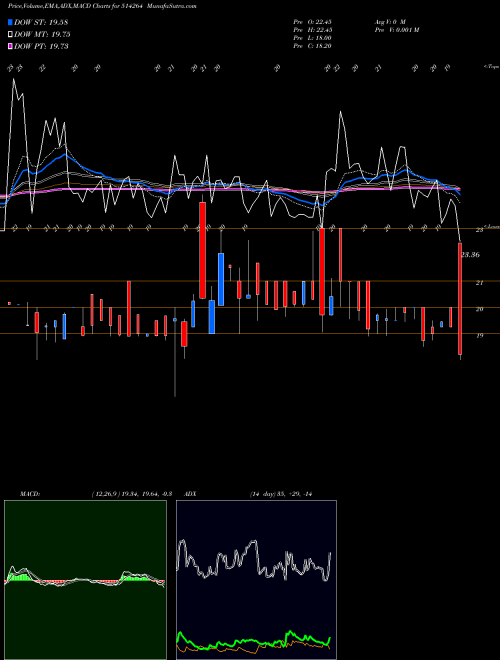The width and height of the screenshot is (500, 660).
Task: Click the 'MACD:' panel heading
Action: 29,494
